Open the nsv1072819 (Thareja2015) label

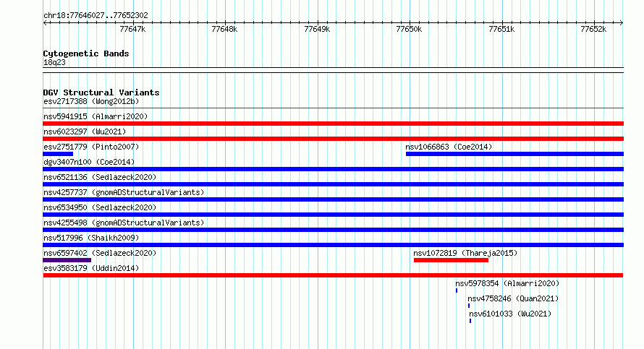pos(465,253)
